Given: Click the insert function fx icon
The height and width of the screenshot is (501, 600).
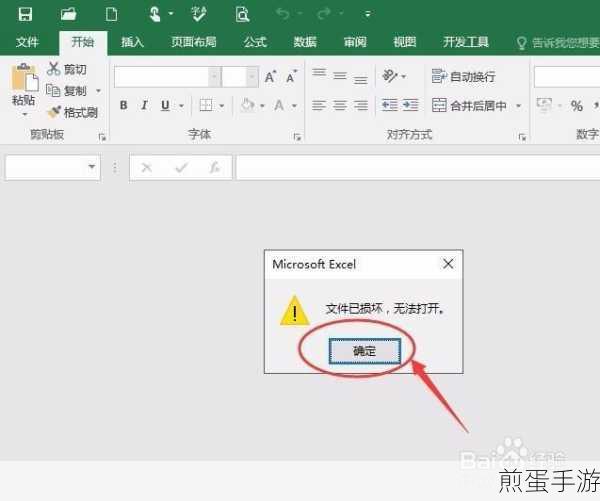Looking at the screenshot, I should [x=215, y=167].
